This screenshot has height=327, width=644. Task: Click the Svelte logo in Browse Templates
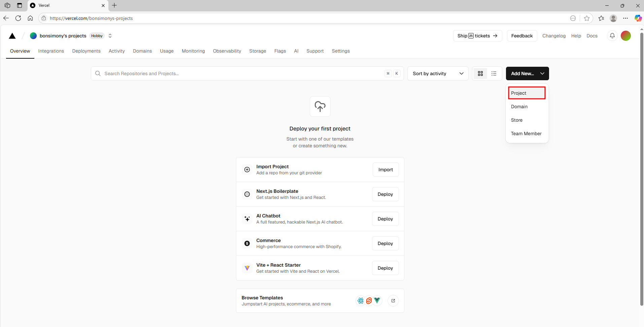pyautogui.click(x=369, y=301)
